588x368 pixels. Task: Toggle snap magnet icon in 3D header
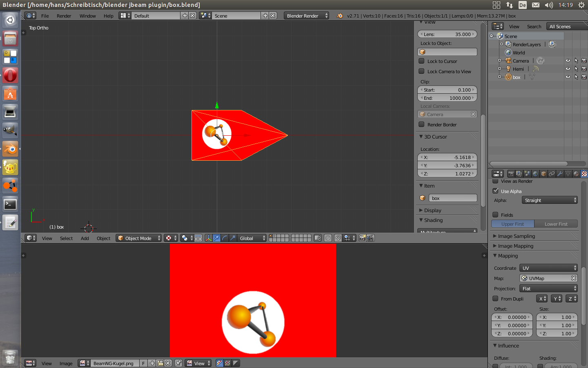coord(338,238)
